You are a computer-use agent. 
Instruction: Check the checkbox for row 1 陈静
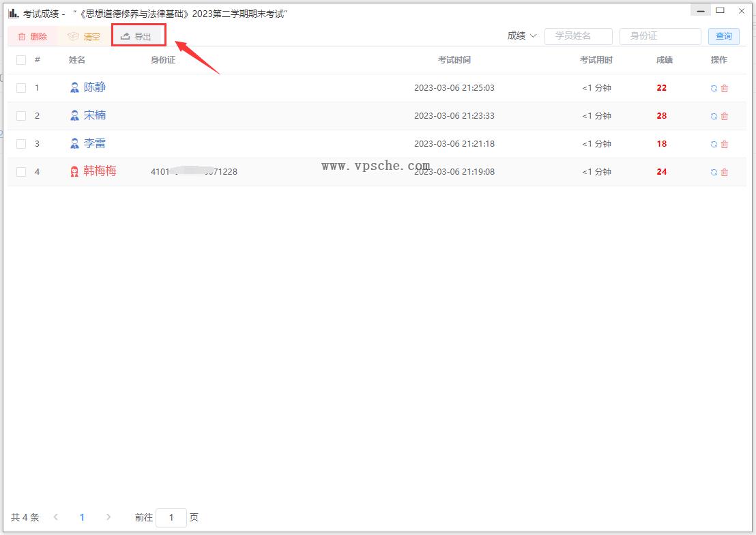(x=21, y=88)
